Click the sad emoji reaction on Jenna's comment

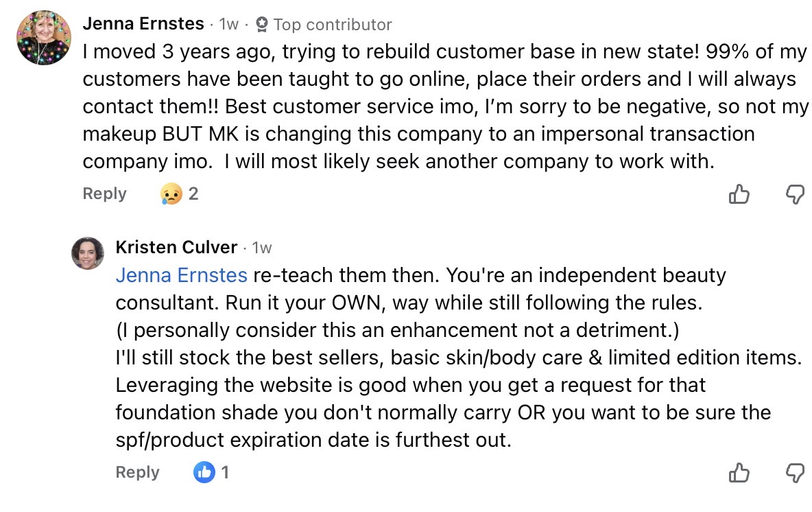click(171, 194)
